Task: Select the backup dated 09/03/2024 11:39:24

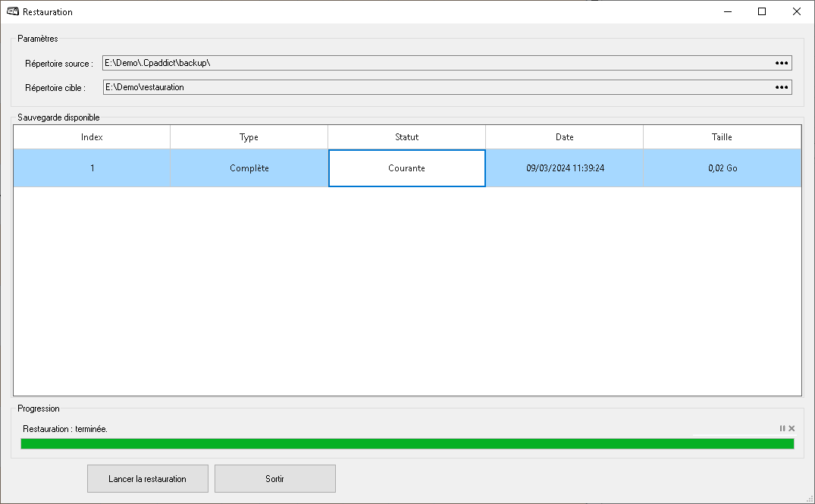Action: pyautogui.click(x=565, y=168)
